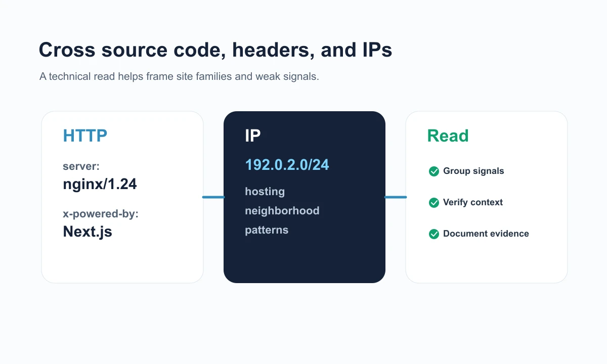Click the white 'IP' title in dark card
Viewport: 607px width, 364px height.
tap(253, 136)
